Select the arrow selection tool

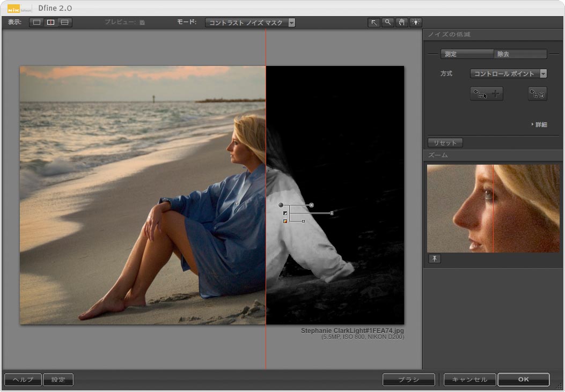[x=374, y=23]
